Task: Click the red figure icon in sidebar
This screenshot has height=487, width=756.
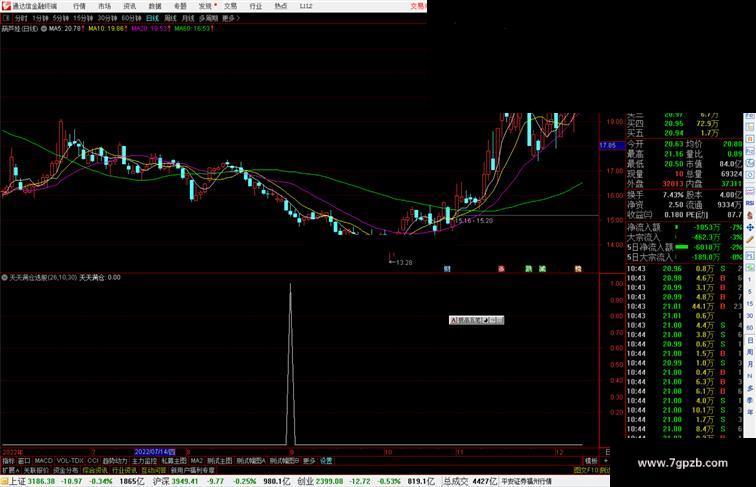Action: pos(750,215)
